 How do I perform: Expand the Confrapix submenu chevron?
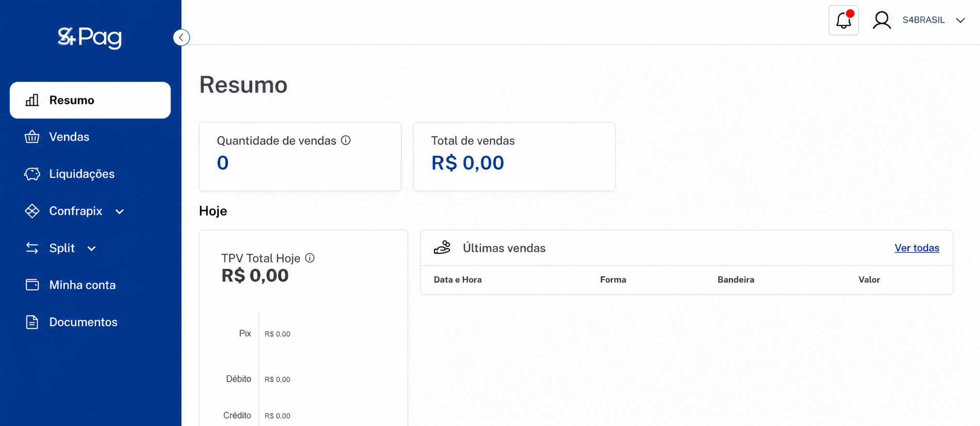[x=120, y=212]
